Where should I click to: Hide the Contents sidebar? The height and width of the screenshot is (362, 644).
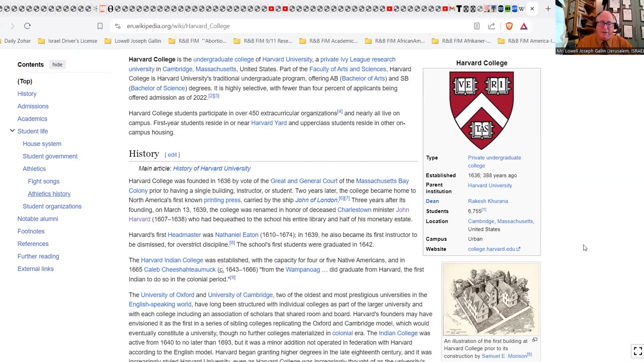tap(57, 64)
